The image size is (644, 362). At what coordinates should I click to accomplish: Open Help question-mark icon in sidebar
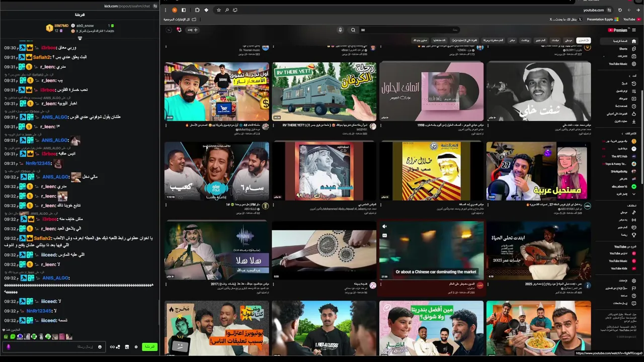click(634, 296)
